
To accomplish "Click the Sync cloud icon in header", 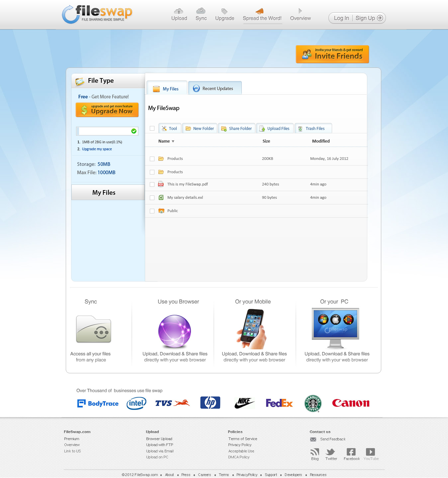I will (x=201, y=11).
